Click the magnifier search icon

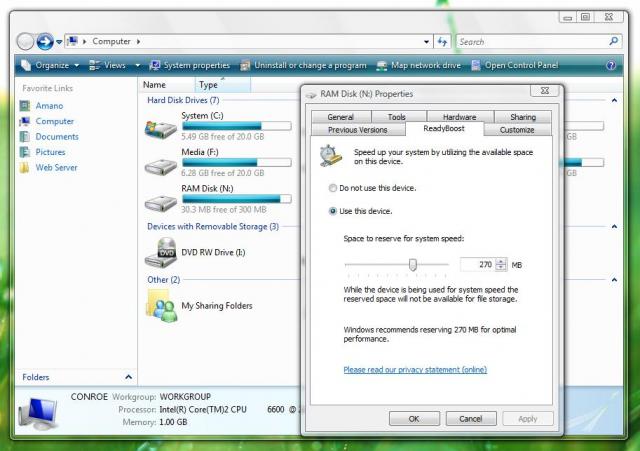pos(613,41)
